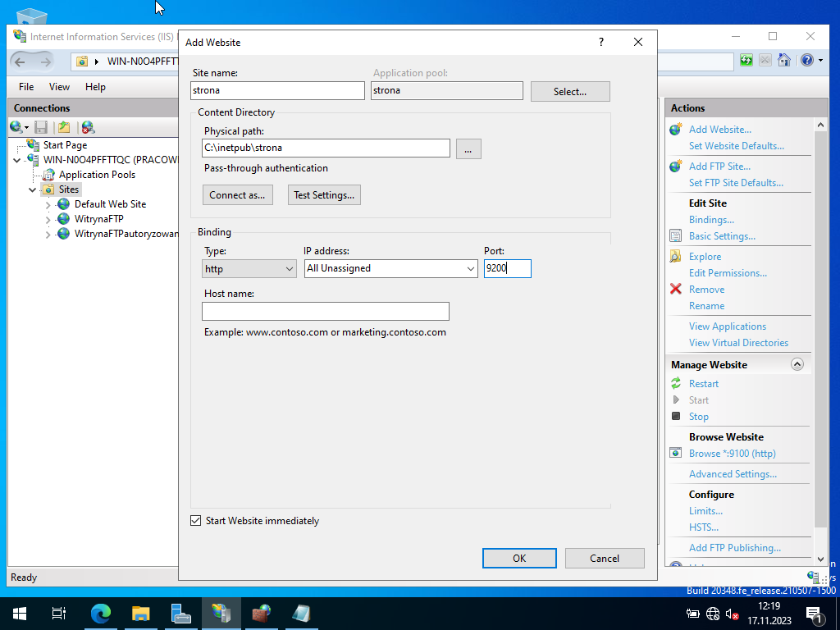The width and height of the screenshot is (840, 630).
Task: Click into the Host name field
Action: coord(325,311)
